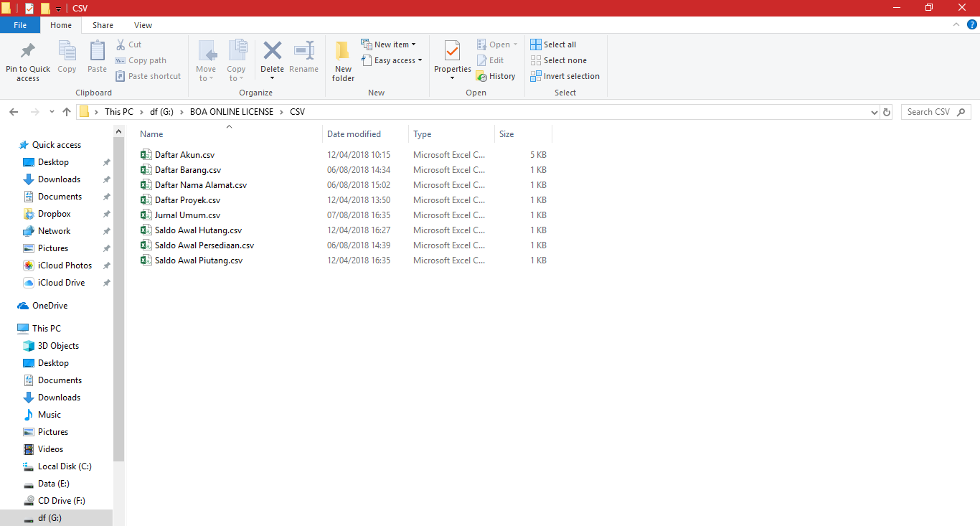Open Properties using the checkmark icon

click(x=452, y=52)
